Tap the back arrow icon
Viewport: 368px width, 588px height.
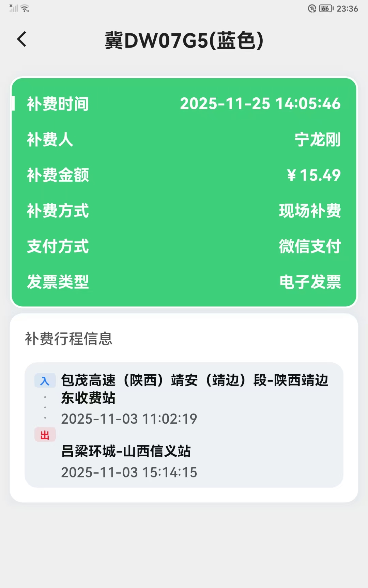pyautogui.click(x=22, y=39)
